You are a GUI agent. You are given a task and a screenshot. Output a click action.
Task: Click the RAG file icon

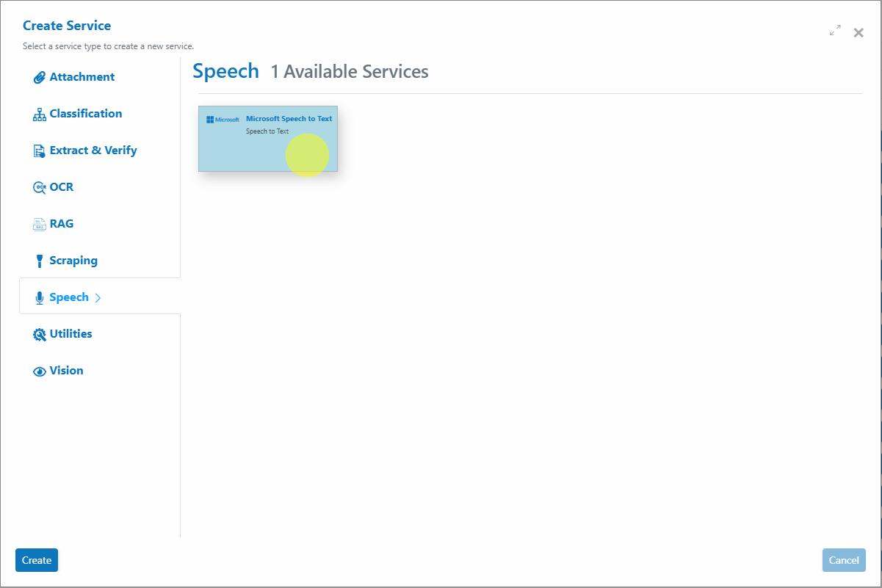click(40, 225)
